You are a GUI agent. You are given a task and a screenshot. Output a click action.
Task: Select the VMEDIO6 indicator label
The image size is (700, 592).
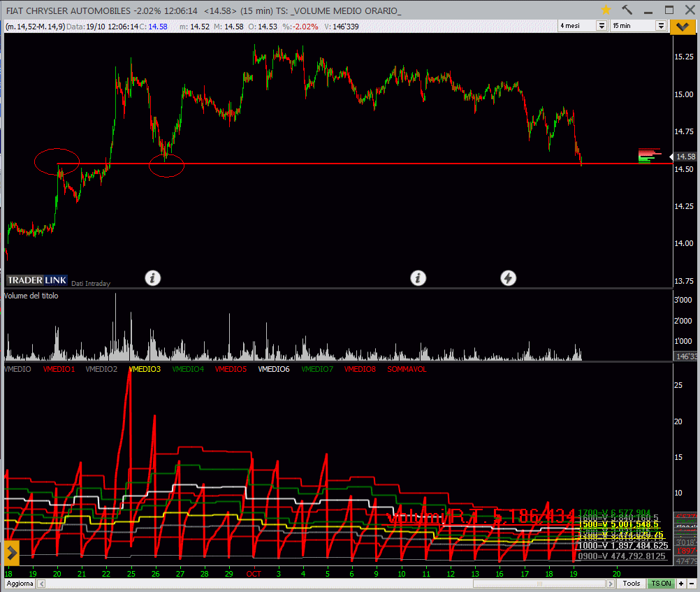tap(274, 369)
